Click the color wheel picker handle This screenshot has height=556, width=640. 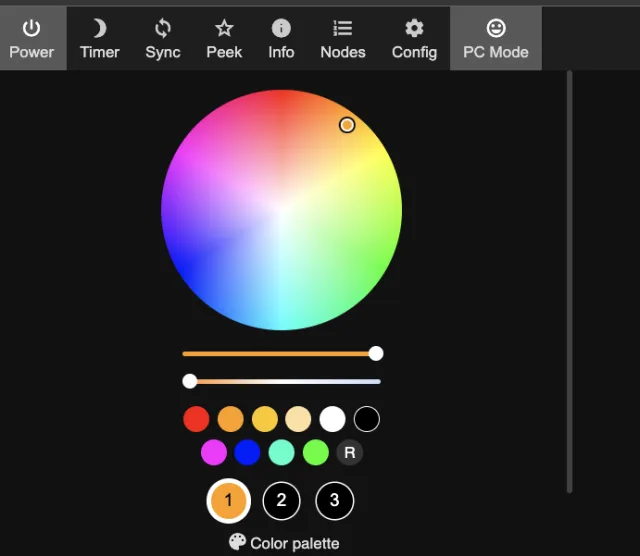[347, 125]
